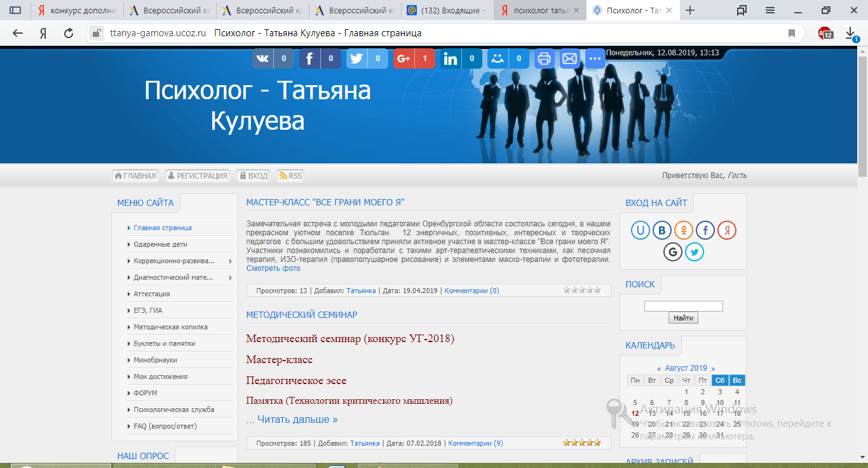Open browser downloads arrow icon
The width and height of the screenshot is (868, 468).
click(851, 34)
